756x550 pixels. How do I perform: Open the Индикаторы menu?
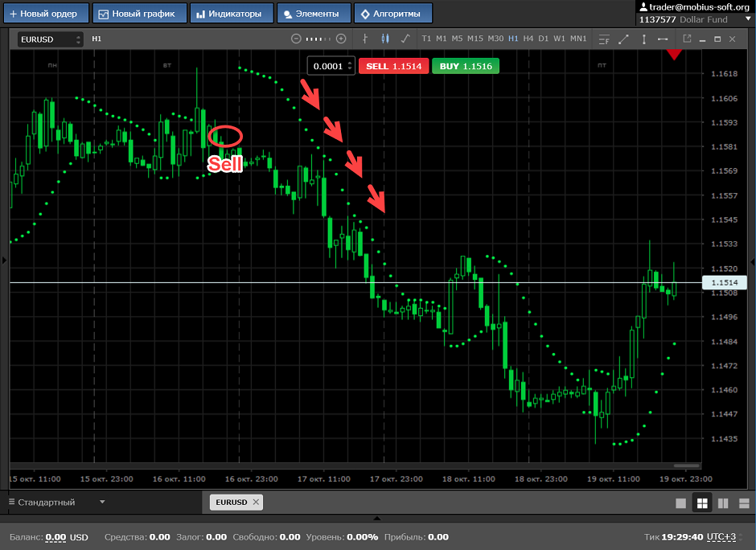click(232, 14)
